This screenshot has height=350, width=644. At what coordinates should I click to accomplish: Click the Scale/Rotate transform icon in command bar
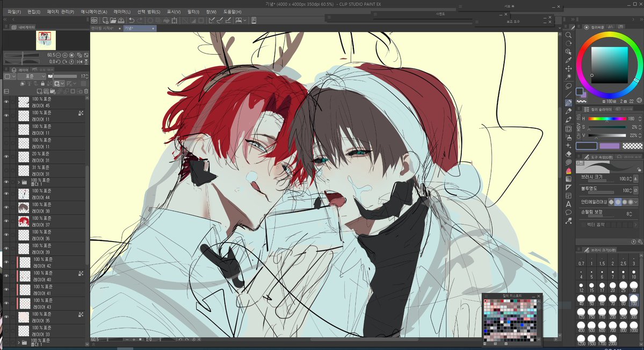(x=175, y=20)
